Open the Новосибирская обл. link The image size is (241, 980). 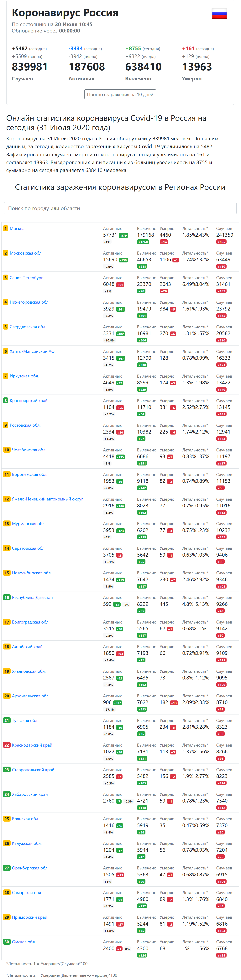coord(32,573)
